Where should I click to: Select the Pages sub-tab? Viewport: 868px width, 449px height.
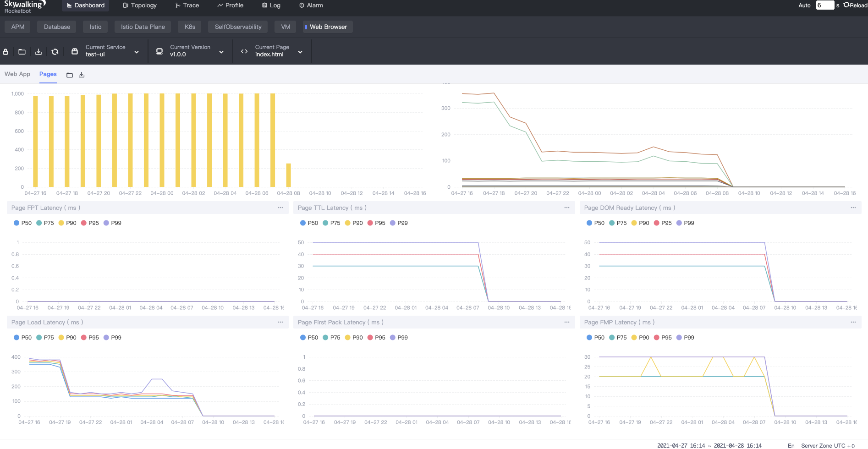pyautogui.click(x=48, y=74)
